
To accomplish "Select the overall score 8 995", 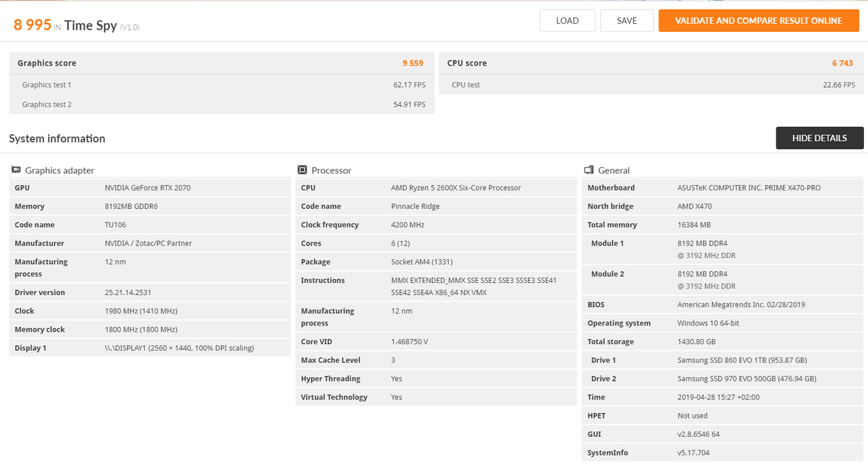I will 33,24.
